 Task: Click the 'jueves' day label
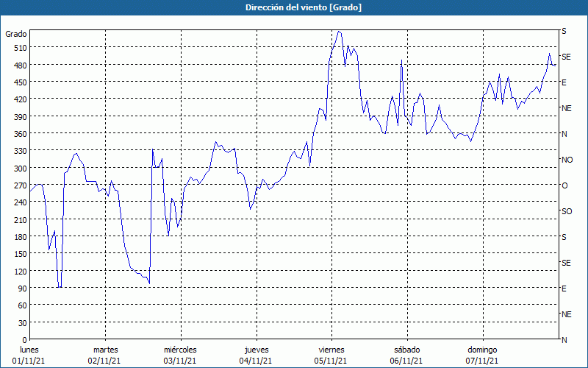pos(257,350)
